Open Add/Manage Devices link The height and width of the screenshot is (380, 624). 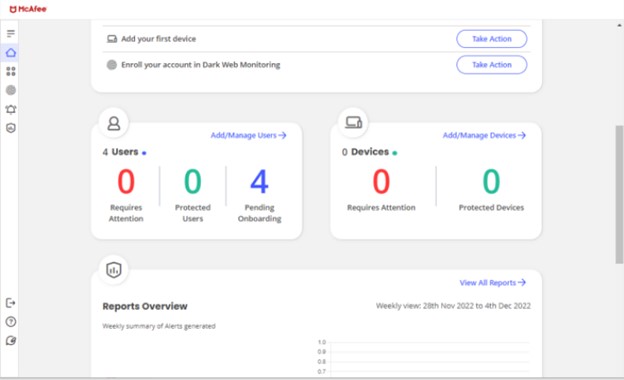484,135
